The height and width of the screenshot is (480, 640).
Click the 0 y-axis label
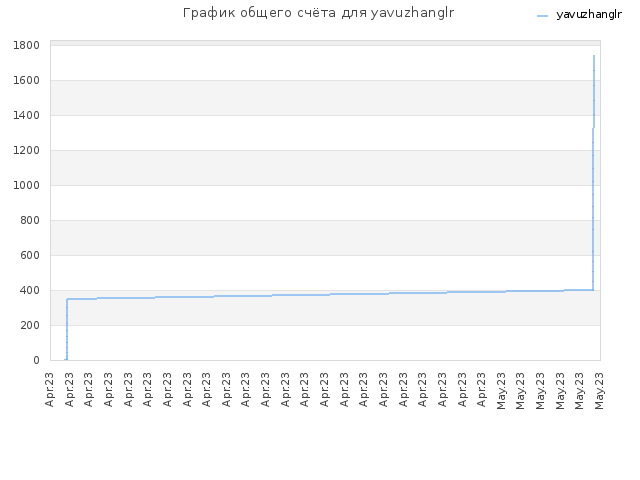point(36,360)
